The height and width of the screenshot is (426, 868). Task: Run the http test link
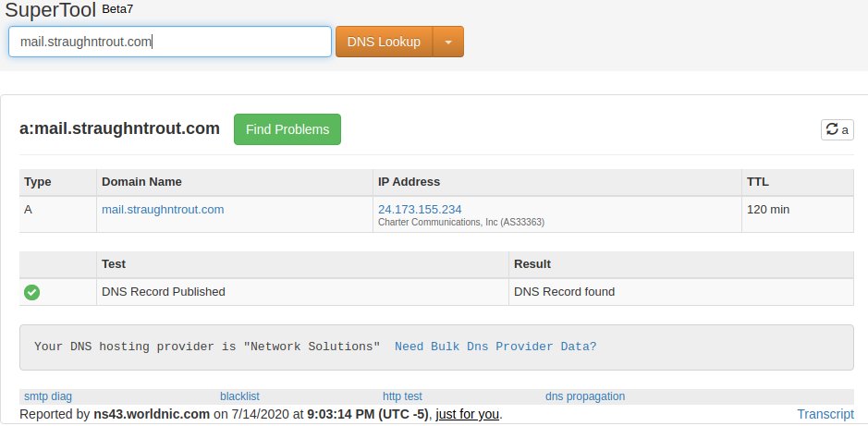(x=402, y=396)
